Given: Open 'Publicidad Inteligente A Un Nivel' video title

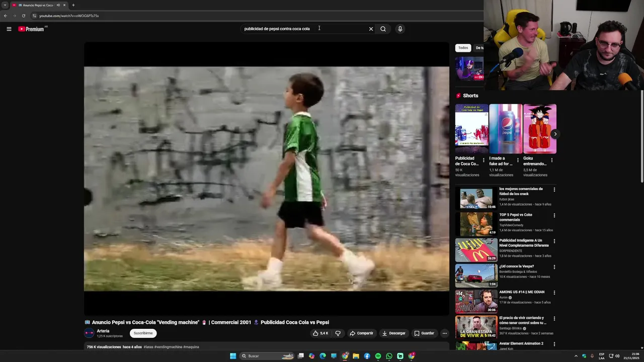Looking at the screenshot, I should pyautogui.click(x=524, y=243).
